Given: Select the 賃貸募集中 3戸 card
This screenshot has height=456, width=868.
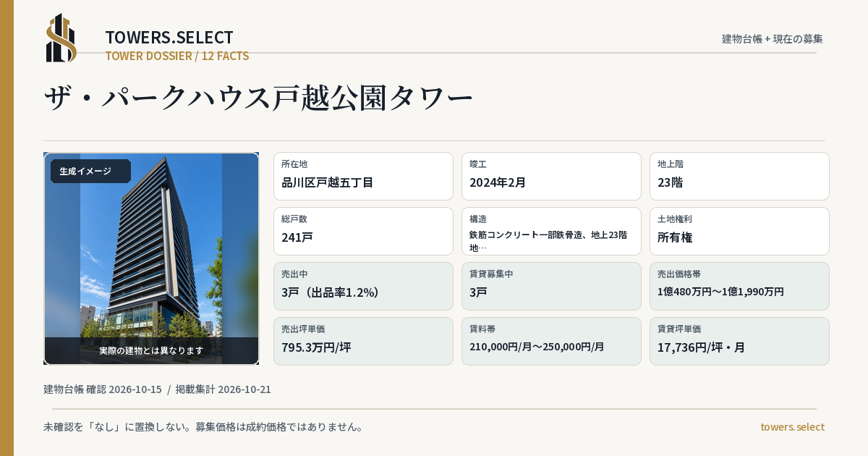Looking at the screenshot, I should click(x=551, y=286).
